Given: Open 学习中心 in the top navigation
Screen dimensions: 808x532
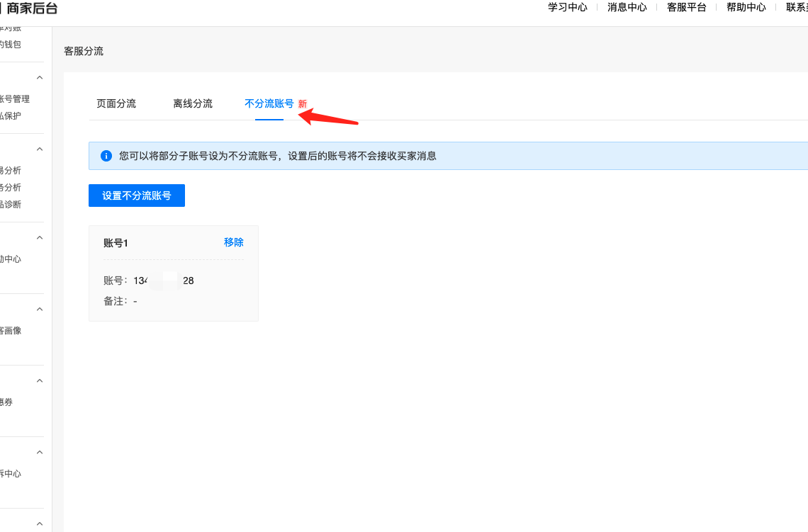Looking at the screenshot, I should click(x=568, y=7).
